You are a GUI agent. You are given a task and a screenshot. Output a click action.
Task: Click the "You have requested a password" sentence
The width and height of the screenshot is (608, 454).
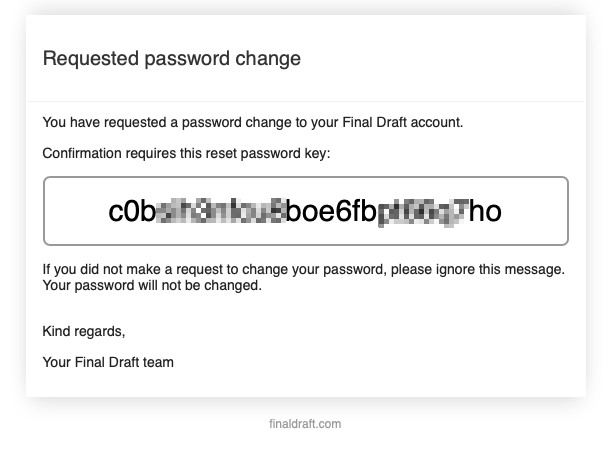pos(253,123)
